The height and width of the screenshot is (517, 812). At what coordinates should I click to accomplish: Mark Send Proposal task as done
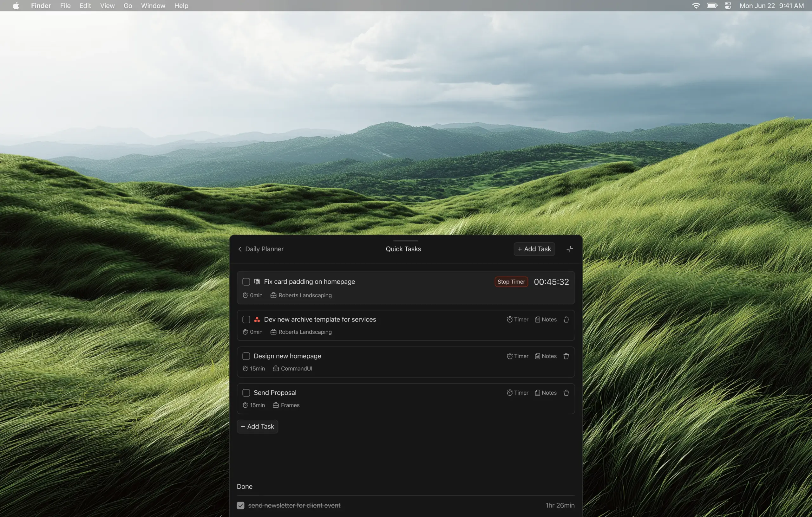tap(246, 393)
